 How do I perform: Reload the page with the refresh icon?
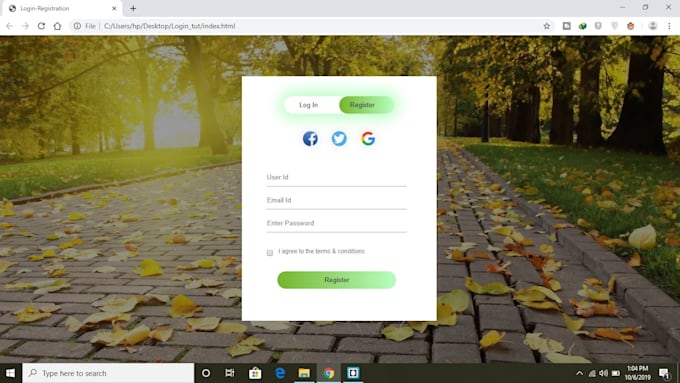tap(41, 26)
